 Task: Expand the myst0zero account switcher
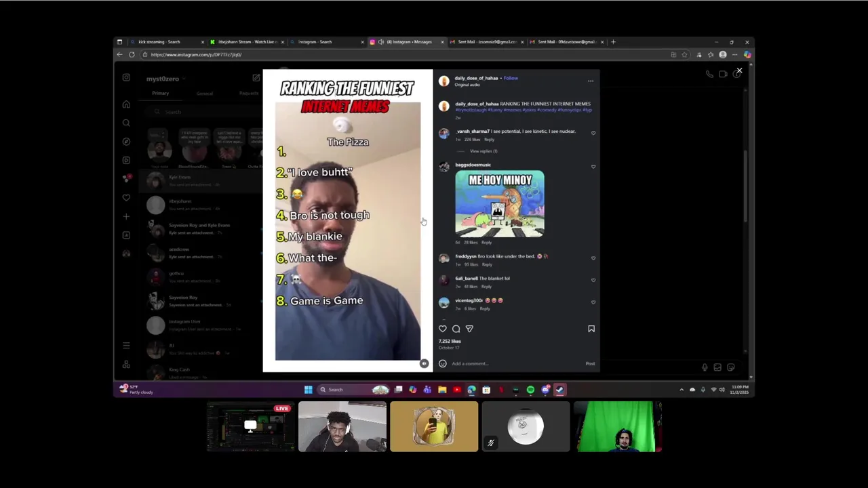tap(165, 79)
